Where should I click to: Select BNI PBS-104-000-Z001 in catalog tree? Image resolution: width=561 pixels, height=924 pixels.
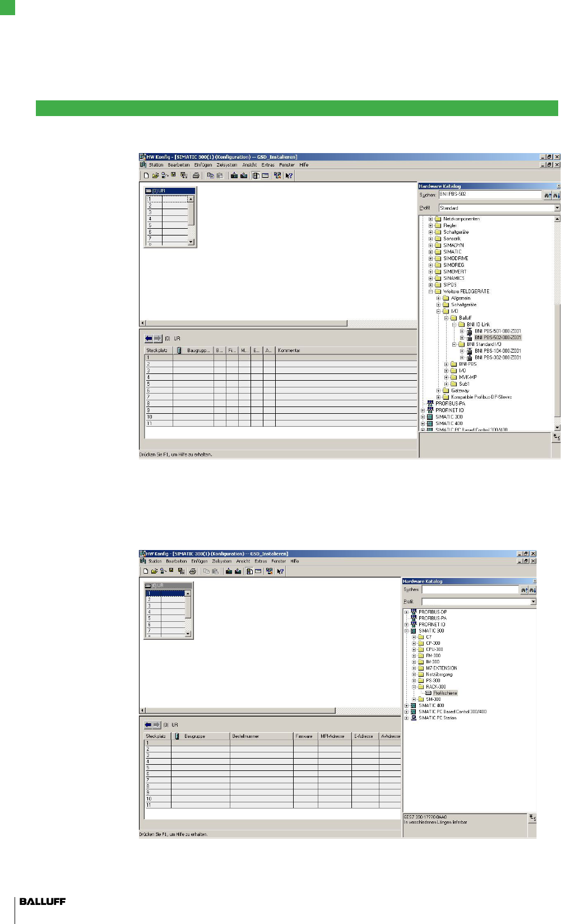coord(498,351)
